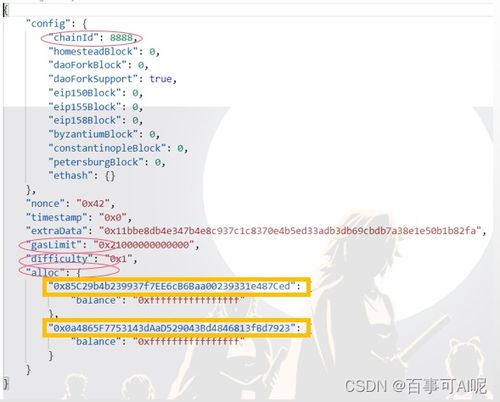Click the first balance hex value

pos(189,300)
